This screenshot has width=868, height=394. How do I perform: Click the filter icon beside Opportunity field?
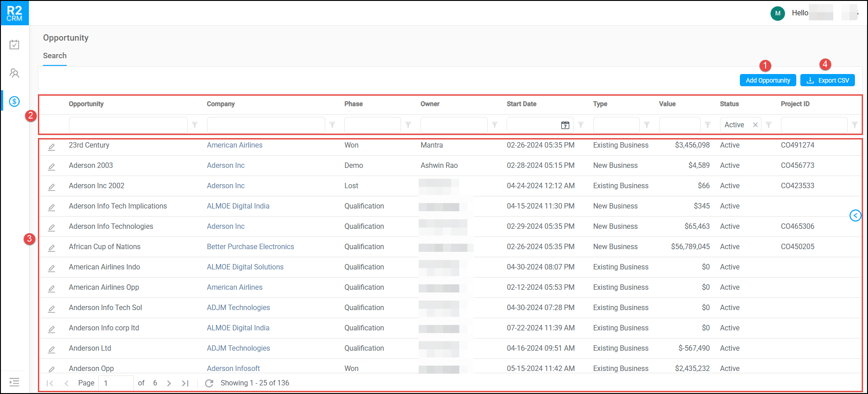click(195, 125)
